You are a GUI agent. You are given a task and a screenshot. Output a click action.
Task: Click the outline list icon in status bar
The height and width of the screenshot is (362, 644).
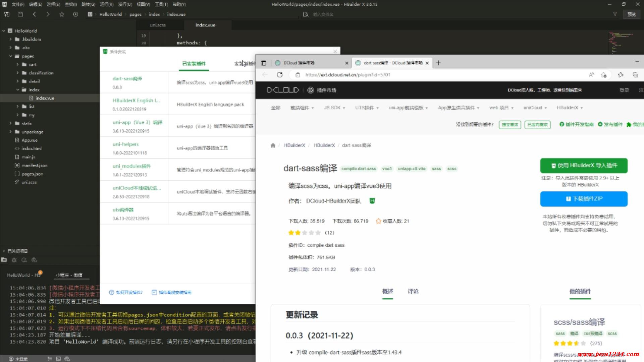50,359
